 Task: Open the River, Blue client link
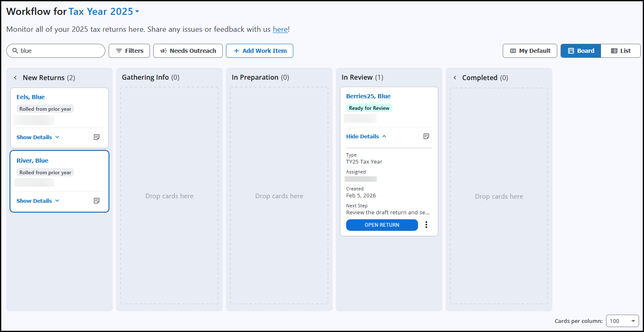click(x=32, y=161)
